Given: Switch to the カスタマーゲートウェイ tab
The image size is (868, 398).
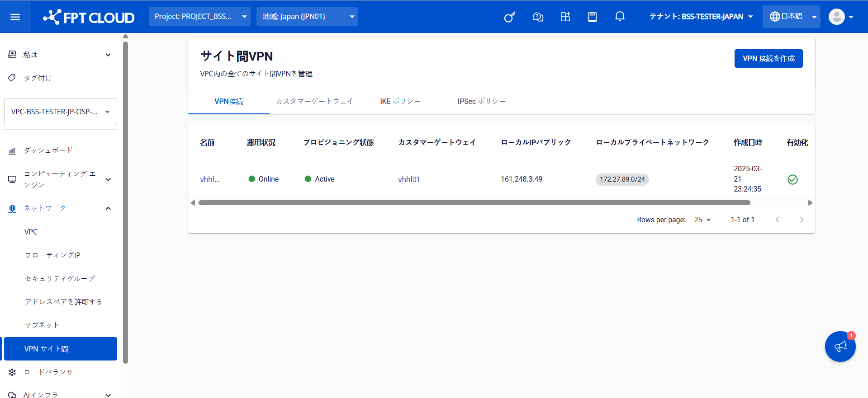Looking at the screenshot, I should [x=314, y=101].
